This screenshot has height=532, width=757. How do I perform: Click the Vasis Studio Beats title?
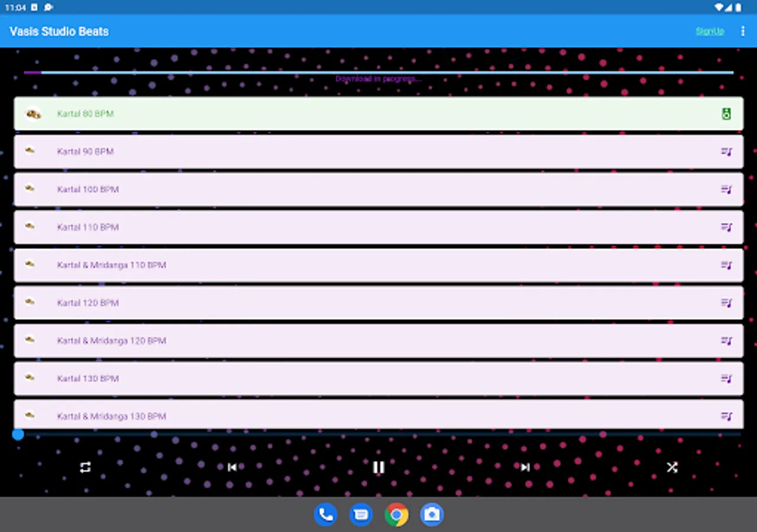pyautogui.click(x=59, y=31)
